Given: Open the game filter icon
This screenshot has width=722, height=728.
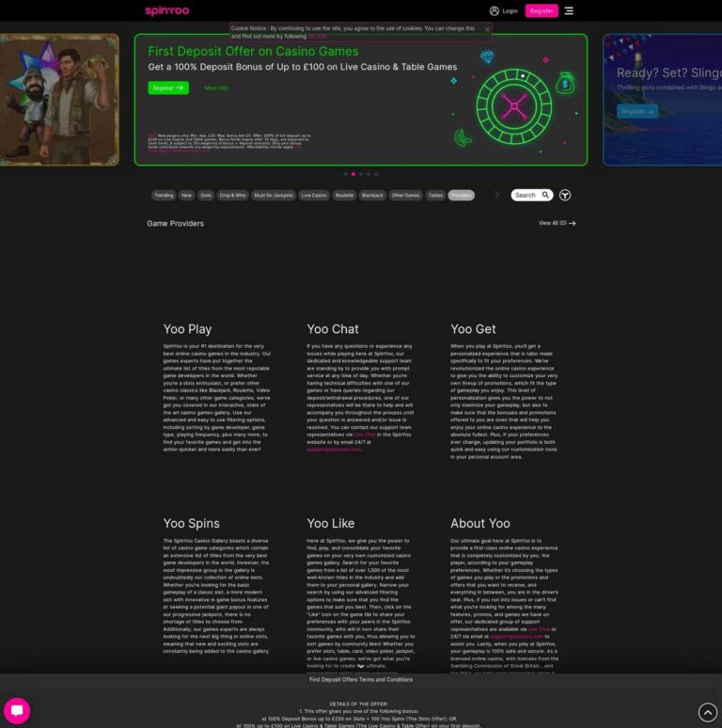Looking at the screenshot, I should click(565, 195).
